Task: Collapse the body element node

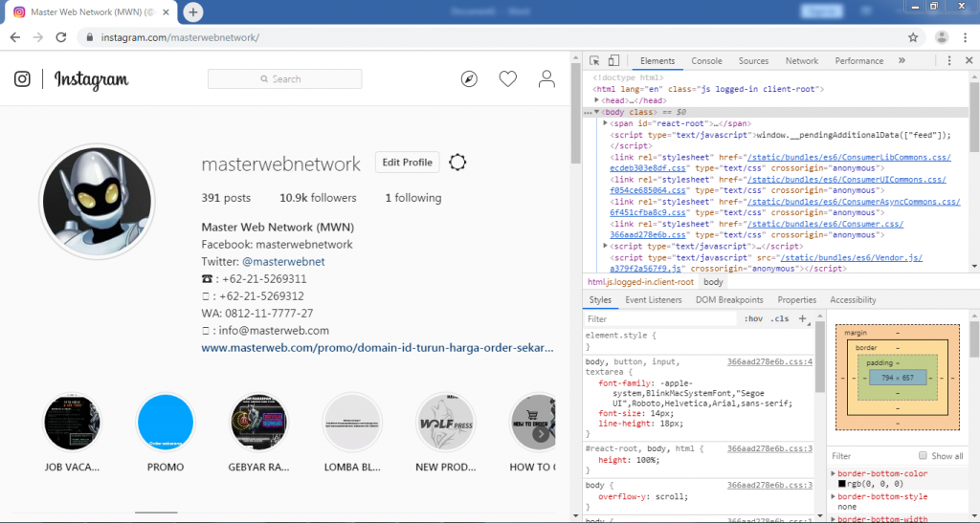Action: (597, 112)
